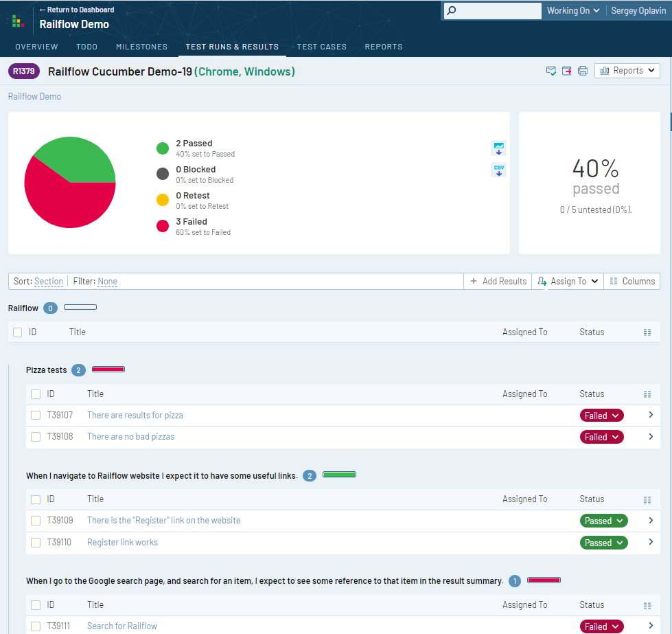Image resolution: width=672 pixels, height=634 pixels.
Task: Click the printer icon
Action: click(582, 71)
